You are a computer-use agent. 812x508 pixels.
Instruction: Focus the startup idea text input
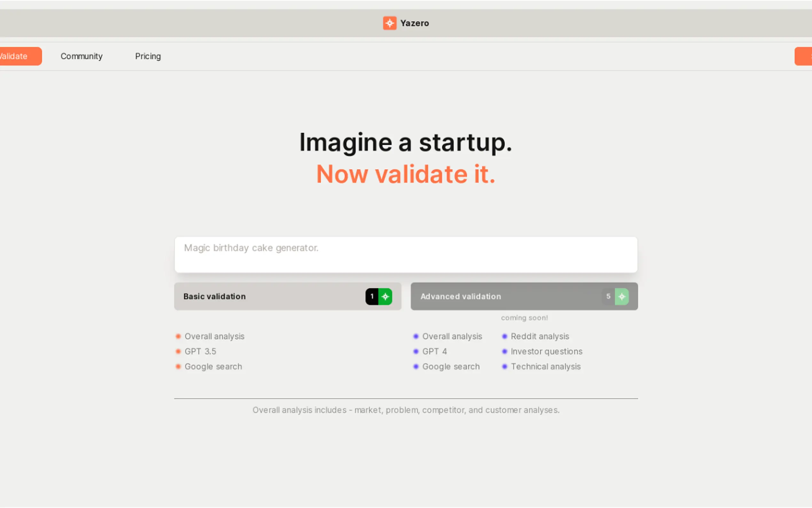coord(405,254)
